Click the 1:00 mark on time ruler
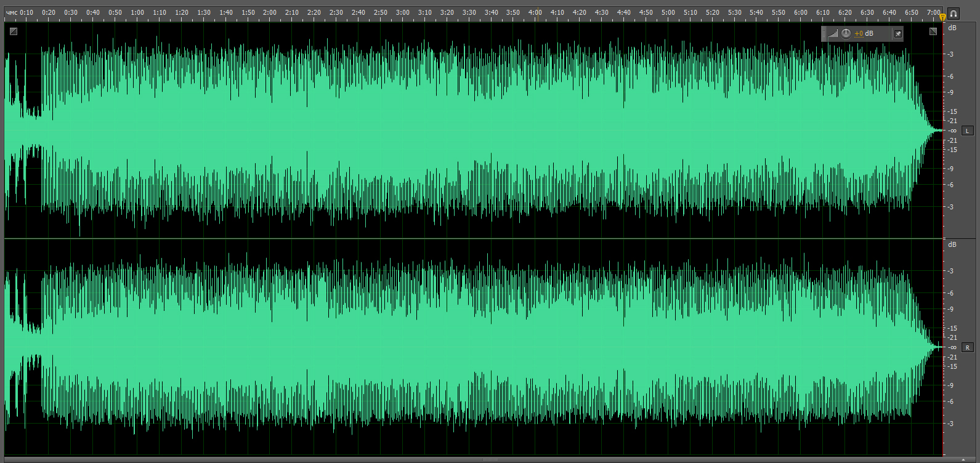980x463 pixels. [137, 13]
